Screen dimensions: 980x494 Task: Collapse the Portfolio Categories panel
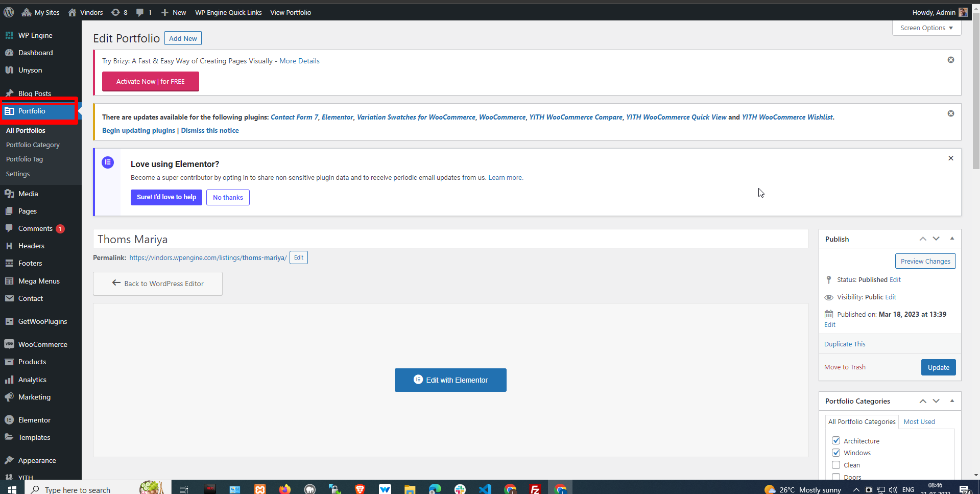tap(952, 401)
